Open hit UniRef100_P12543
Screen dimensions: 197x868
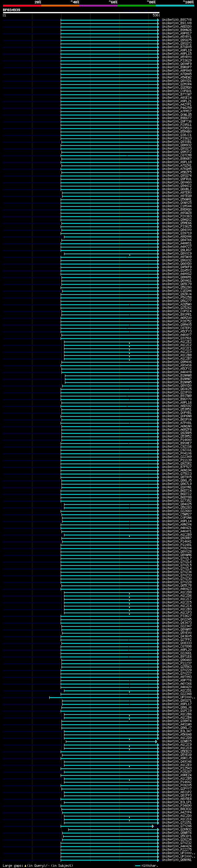(177, 768)
